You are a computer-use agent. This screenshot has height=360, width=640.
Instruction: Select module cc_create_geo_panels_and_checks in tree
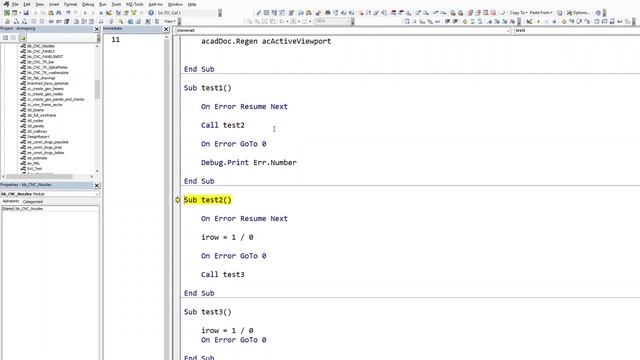coord(56,99)
